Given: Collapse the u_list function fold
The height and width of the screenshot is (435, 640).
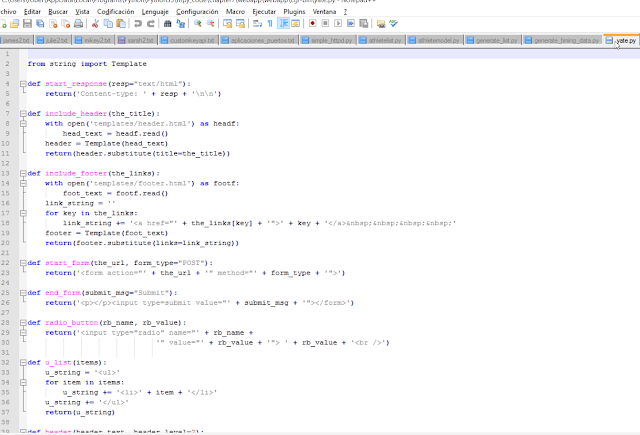Looking at the screenshot, I should (23, 362).
